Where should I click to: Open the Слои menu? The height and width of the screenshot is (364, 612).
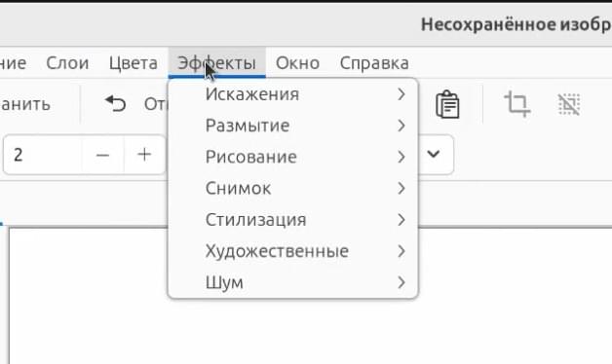point(67,62)
